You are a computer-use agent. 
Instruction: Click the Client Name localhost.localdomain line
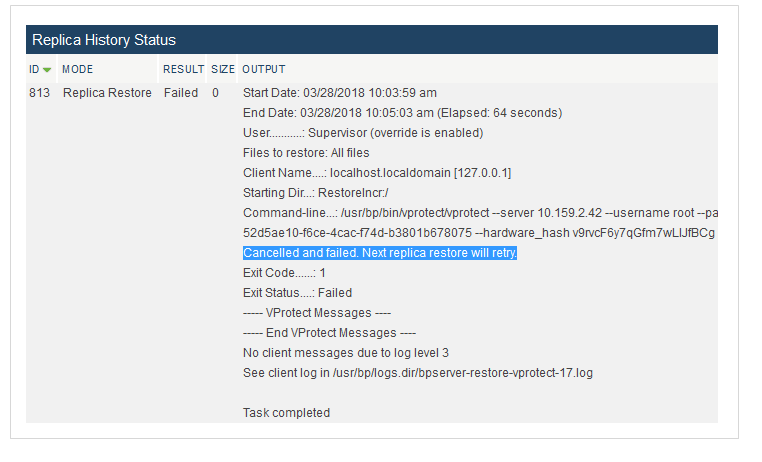click(x=377, y=173)
